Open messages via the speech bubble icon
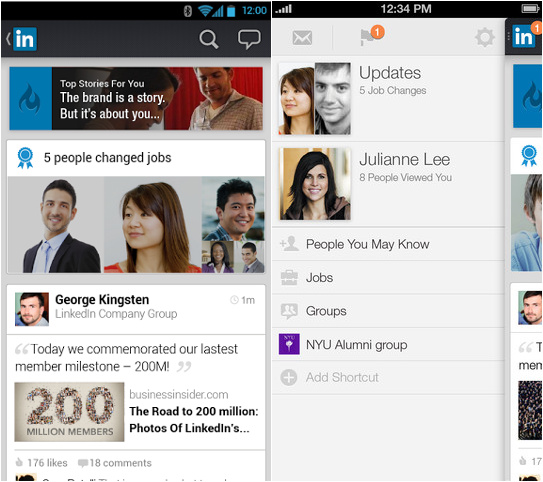 (249, 39)
